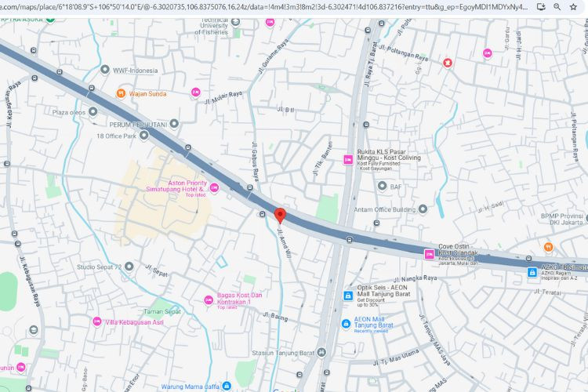Open the browser zoom magnifier icon

tap(557, 7)
